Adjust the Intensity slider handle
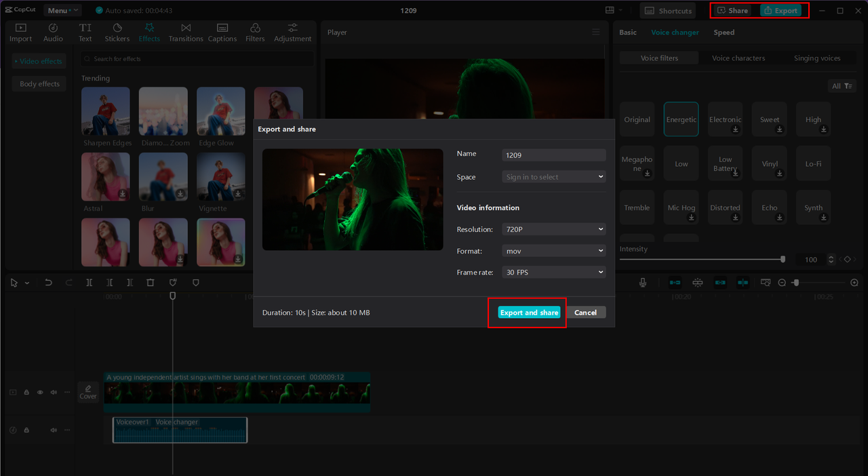This screenshot has height=476, width=868. 783,259
